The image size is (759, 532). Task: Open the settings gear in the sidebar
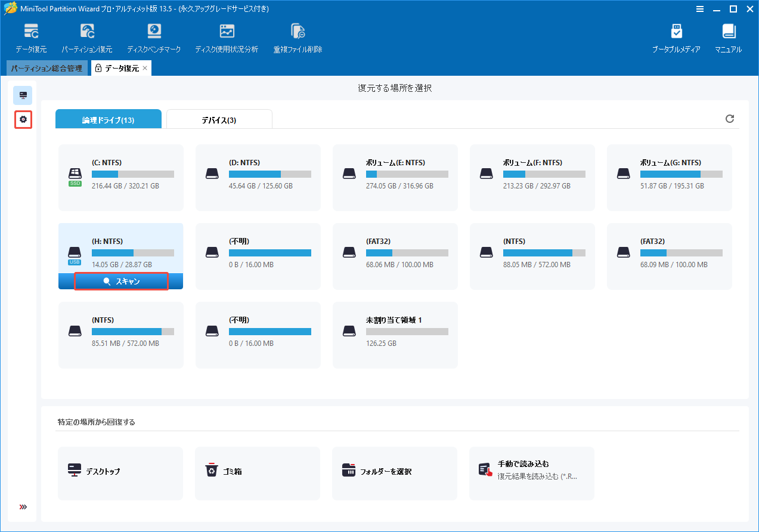pos(23,119)
